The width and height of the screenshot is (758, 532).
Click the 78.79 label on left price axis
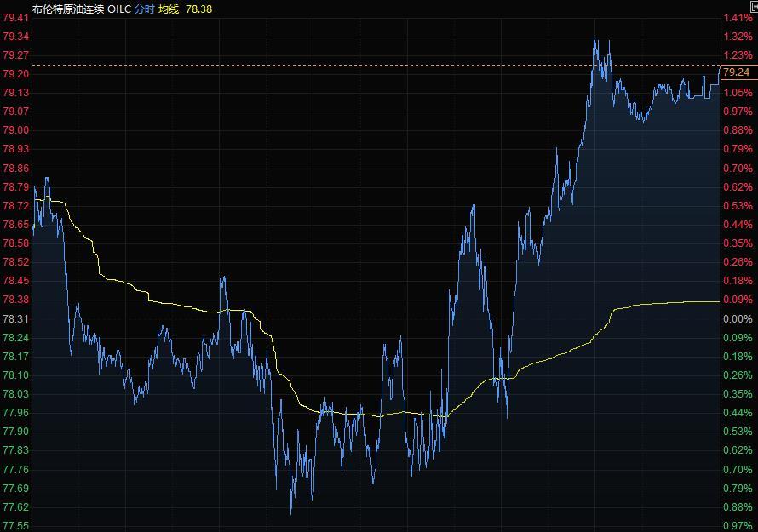click(x=16, y=187)
